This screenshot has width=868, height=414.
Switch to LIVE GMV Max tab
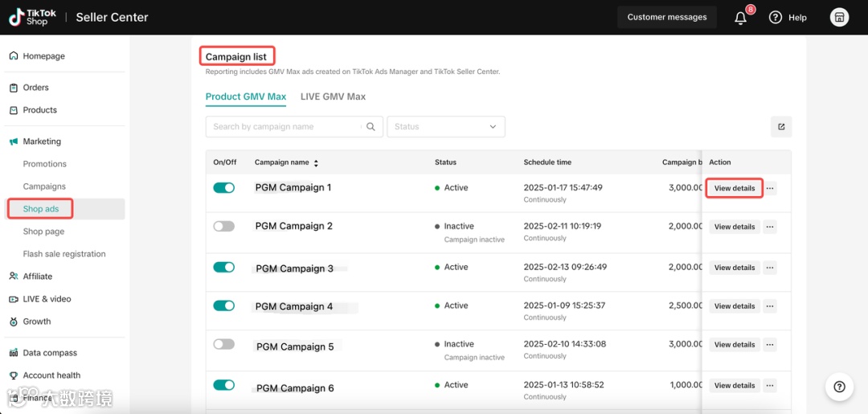pyautogui.click(x=334, y=96)
